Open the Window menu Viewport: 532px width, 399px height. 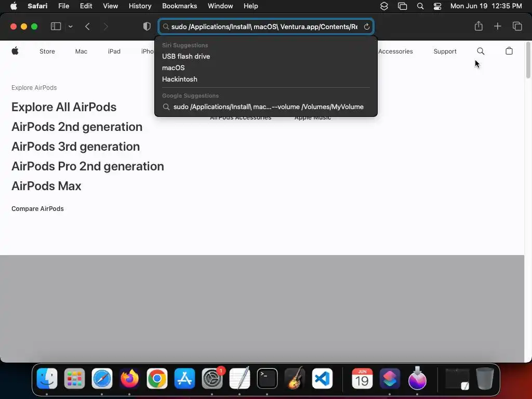[x=220, y=6]
